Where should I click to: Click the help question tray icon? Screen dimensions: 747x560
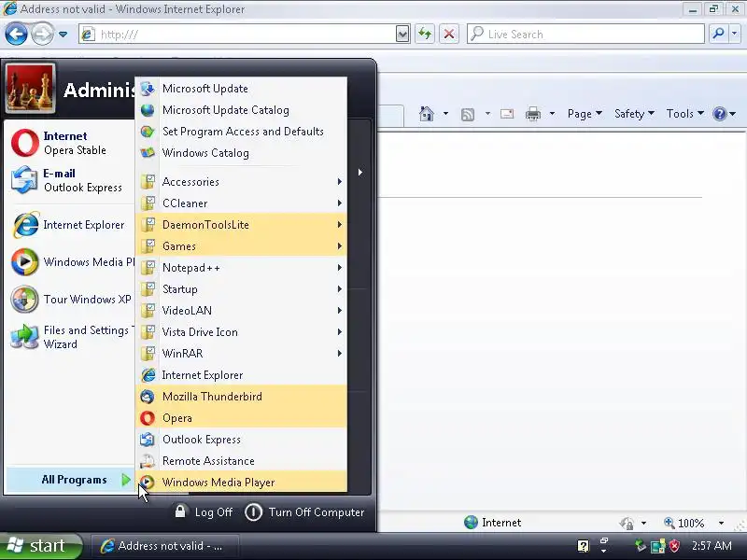[x=583, y=546]
